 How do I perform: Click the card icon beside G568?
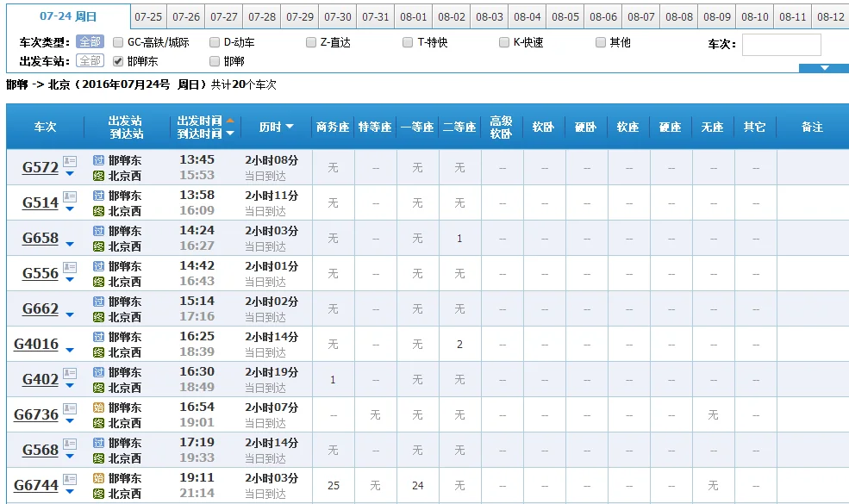click(70, 443)
